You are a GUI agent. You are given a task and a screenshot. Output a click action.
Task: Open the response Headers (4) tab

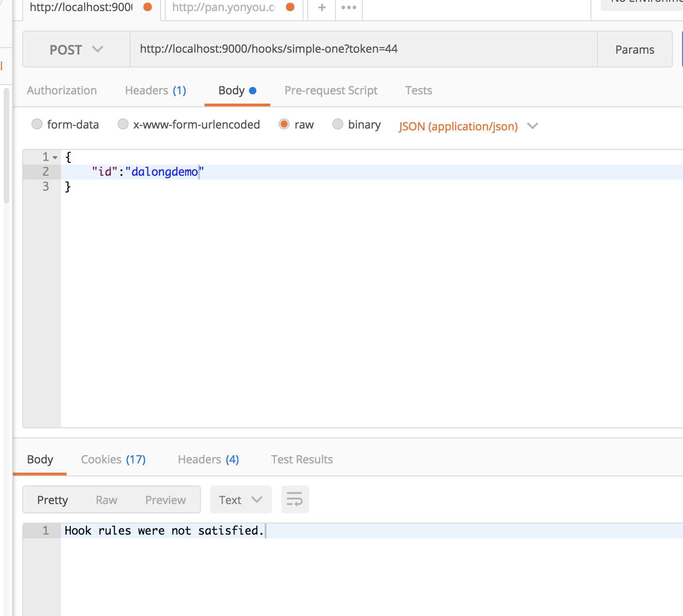208,460
